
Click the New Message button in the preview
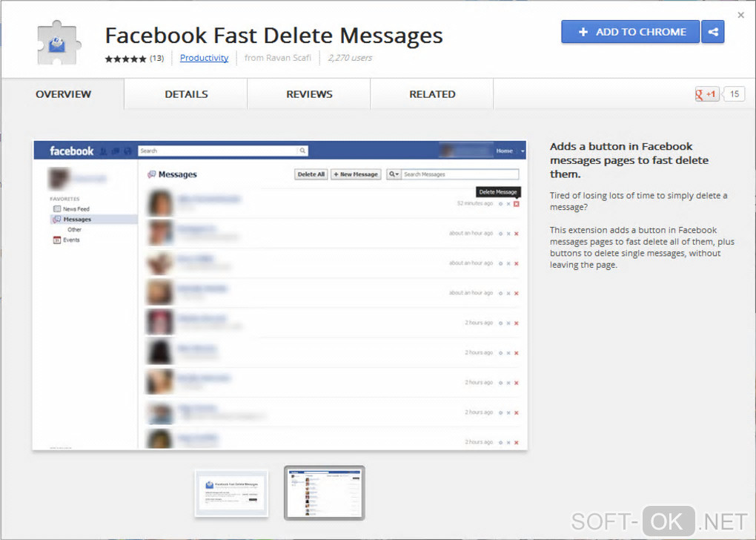pyautogui.click(x=356, y=174)
